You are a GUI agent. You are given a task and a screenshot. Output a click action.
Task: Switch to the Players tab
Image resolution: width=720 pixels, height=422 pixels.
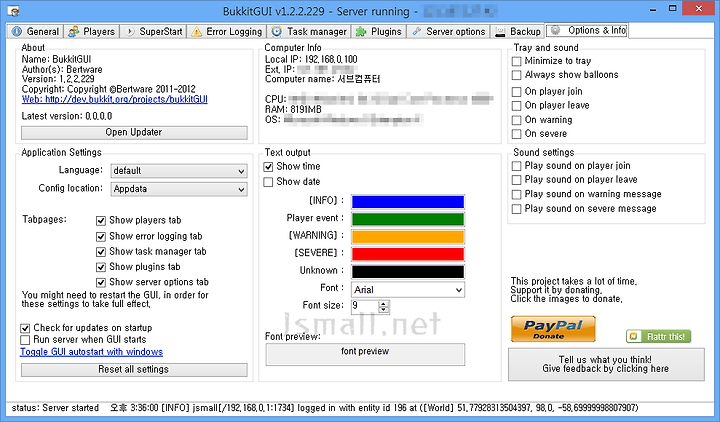click(x=92, y=31)
